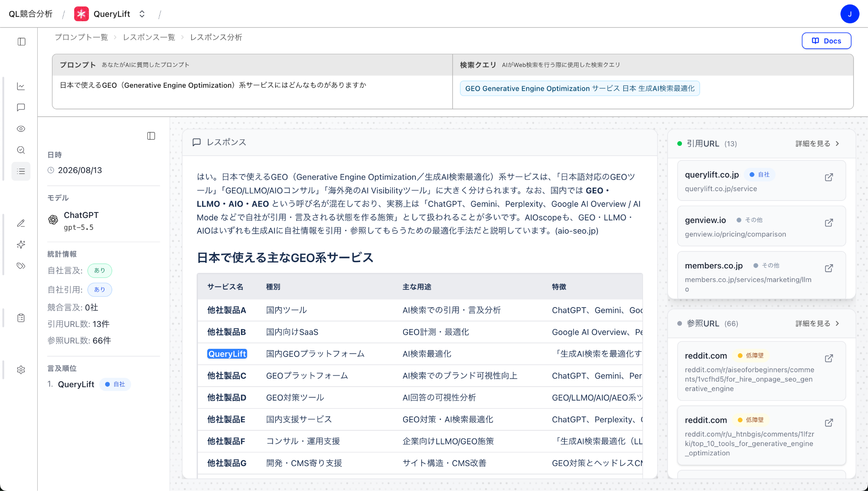This screenshot has height=491, width=868.
Task: Select 他社製品A row name
Action: click(227, 310)
